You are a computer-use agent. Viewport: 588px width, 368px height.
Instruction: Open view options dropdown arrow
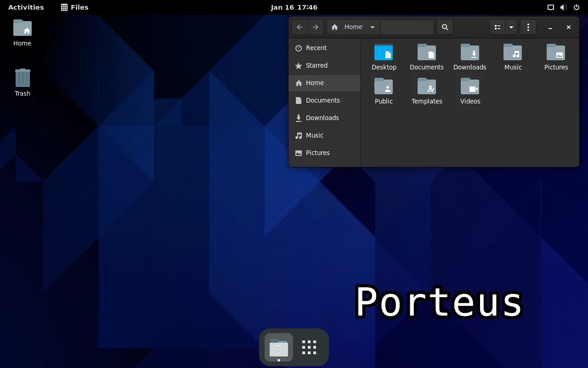click(511, 27)
